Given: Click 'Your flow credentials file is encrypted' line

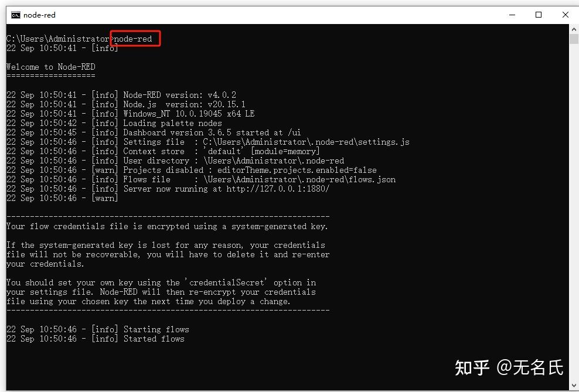Looking at the screenshot, I should pyautogui.click(x=167, y=226).
